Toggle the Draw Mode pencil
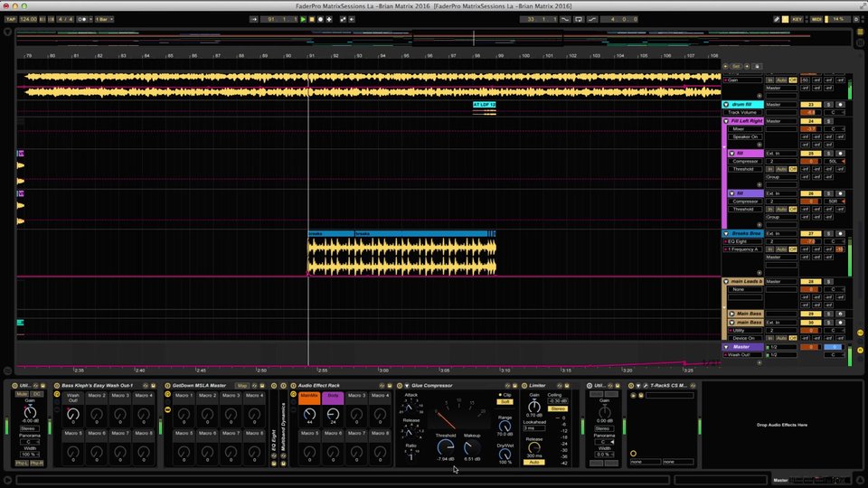Image resolution: width=868 pixels, height=488 pixels. (x=777, y=19)
